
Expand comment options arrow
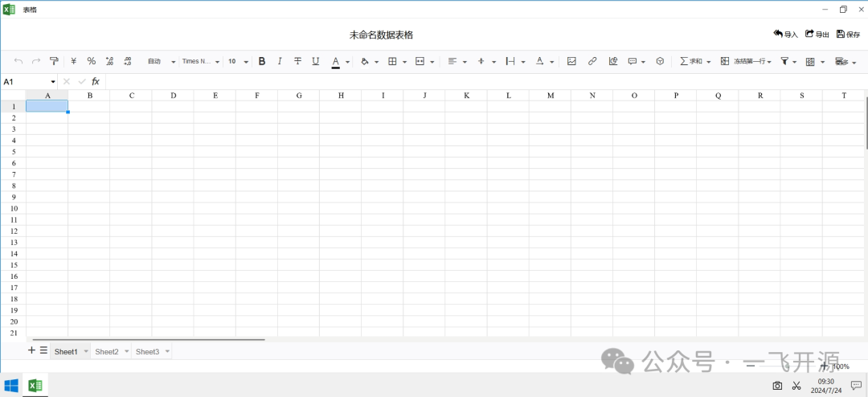[643, 62]
